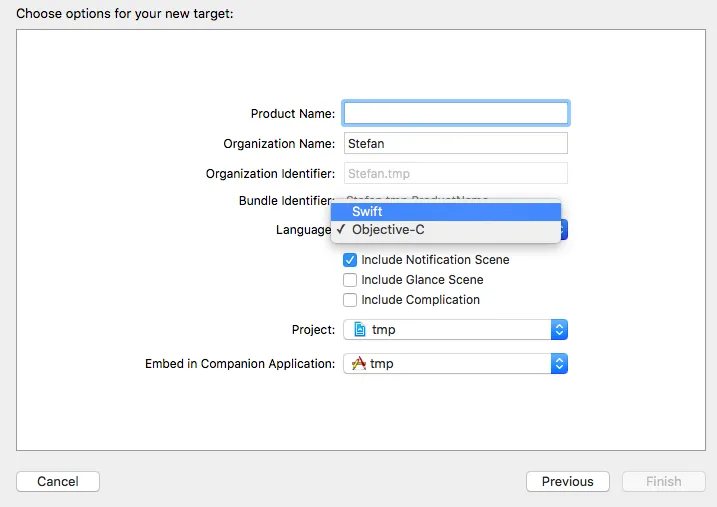717x507 pixels.
Task: Click the app icon in Embed in Companion Application
Action: 360,364
